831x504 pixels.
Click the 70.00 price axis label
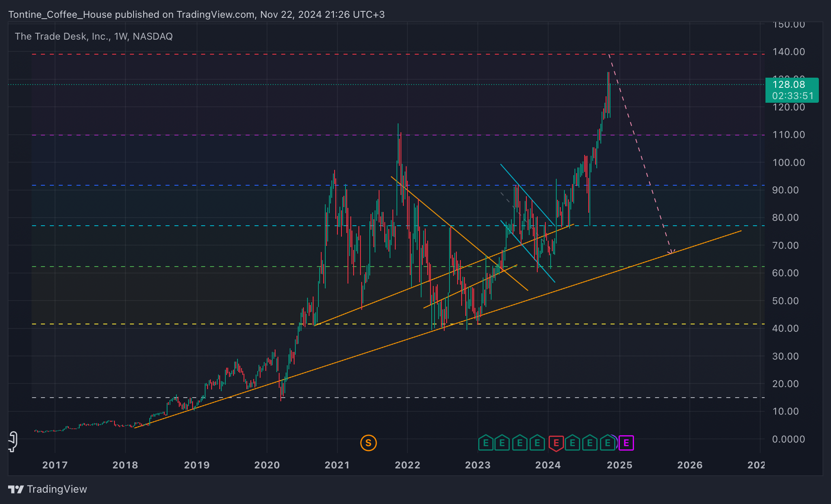pyautogui.click(x=785, y=246)
